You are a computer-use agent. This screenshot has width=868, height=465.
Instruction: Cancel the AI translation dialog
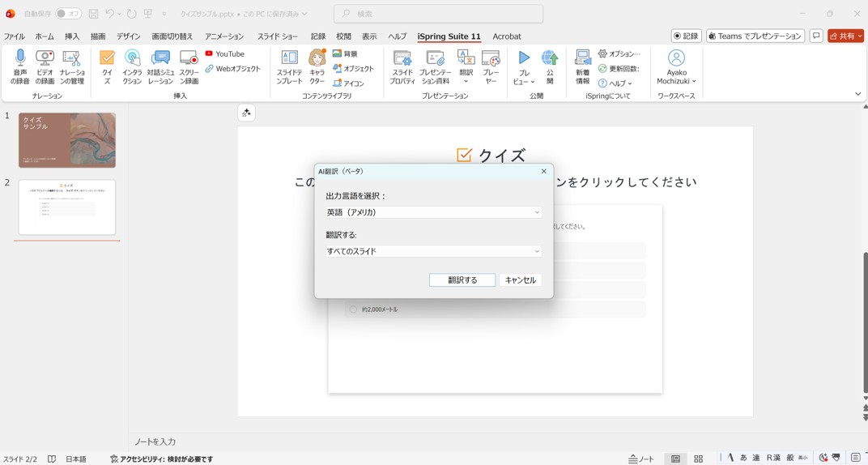click(x=520, y=280)
